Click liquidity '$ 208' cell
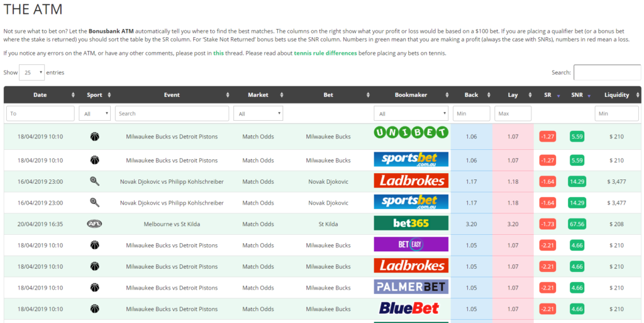644x323 pixels. click(616, 224)
